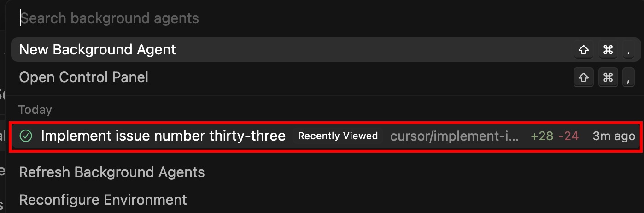644x213 pixels.
Task: Select New Background Agent
Action: click(x=325, y=50)
